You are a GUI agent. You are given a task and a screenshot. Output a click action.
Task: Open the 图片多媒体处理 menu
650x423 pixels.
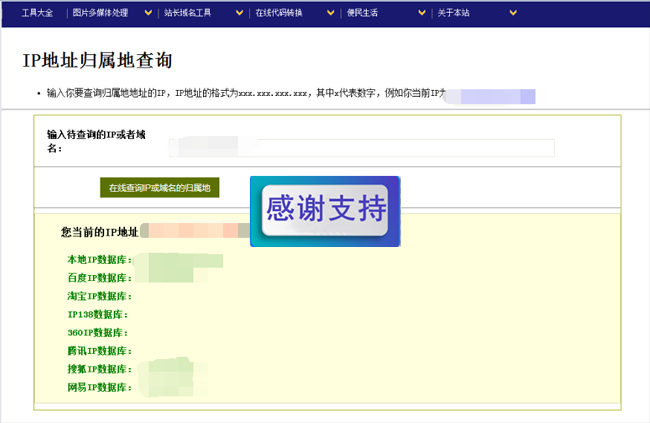(100, 13)
